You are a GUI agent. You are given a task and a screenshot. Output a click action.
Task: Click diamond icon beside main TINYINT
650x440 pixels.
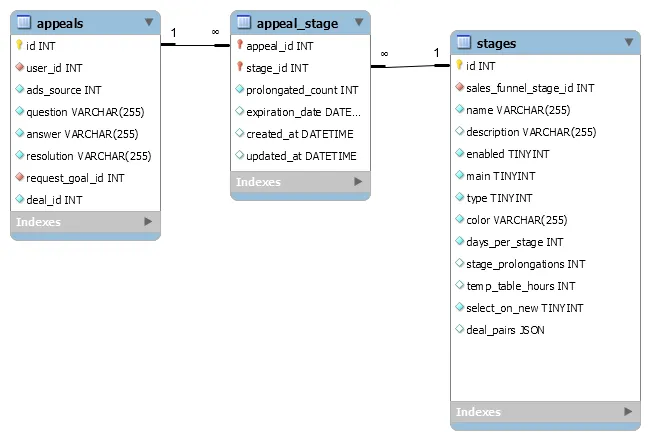[459, 174]
